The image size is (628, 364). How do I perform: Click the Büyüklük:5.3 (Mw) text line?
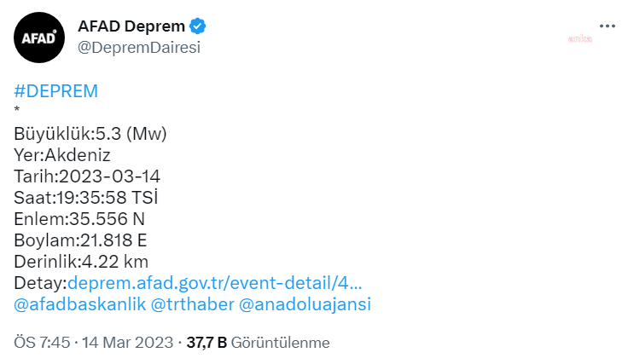90,134
